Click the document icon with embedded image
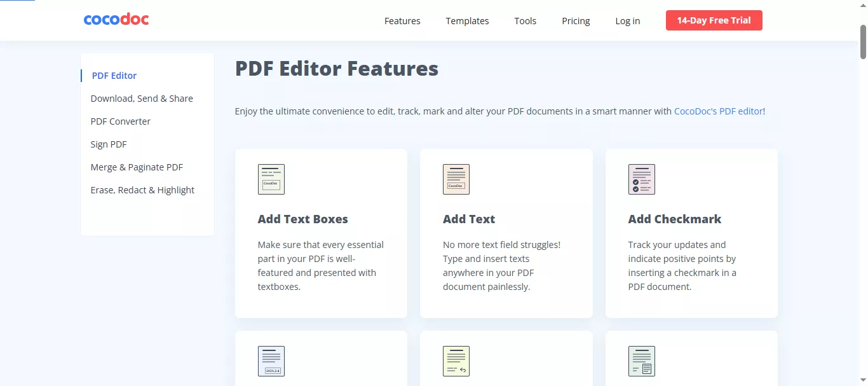The width and height of the screenshot is (868, 386). (641, 361)
